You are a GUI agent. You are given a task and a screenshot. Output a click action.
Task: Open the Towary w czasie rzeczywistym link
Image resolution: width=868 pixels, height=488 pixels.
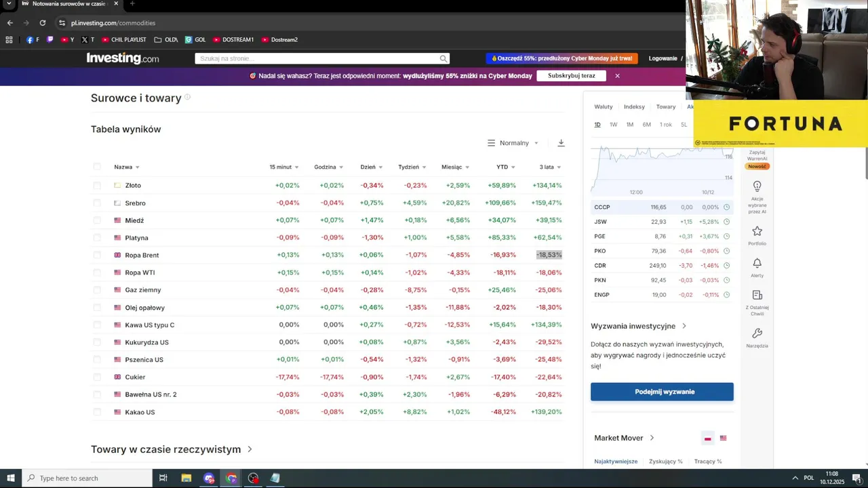coord(172,449)
